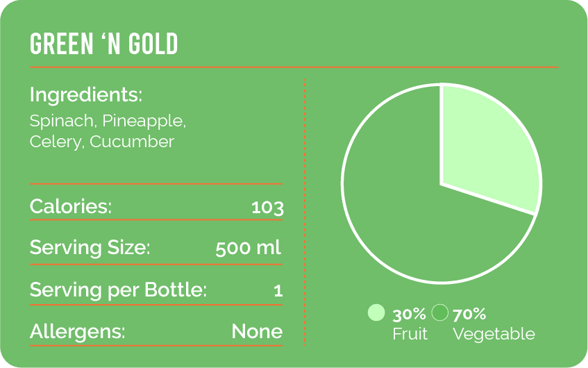Image resolution: width=588 pixels, height=368 pixels.
Task: Select the Serving per Bottle label
Action: tap(118, 290)
